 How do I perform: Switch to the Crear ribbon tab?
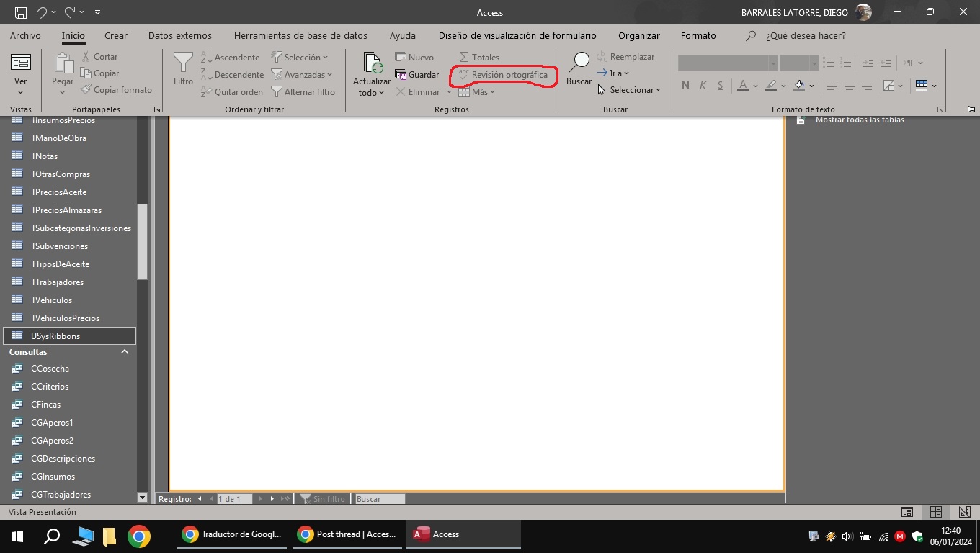tap(115, 35)
